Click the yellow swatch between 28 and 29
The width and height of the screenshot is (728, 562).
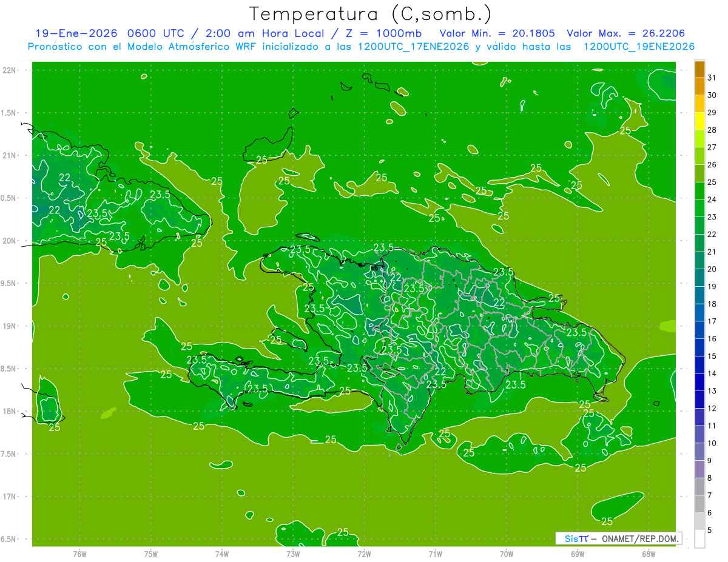point(699,121)
